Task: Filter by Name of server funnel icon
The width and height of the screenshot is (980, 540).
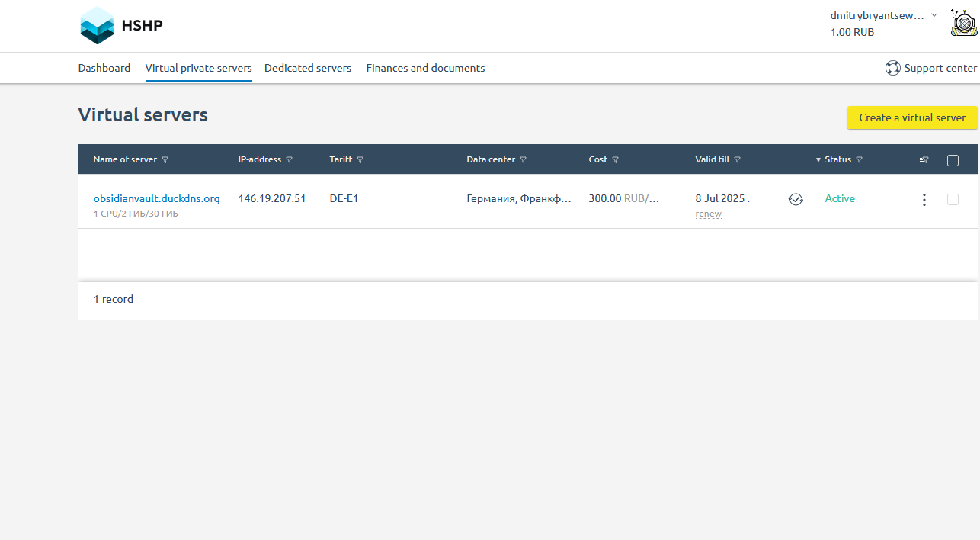Action: coord(165,160)
